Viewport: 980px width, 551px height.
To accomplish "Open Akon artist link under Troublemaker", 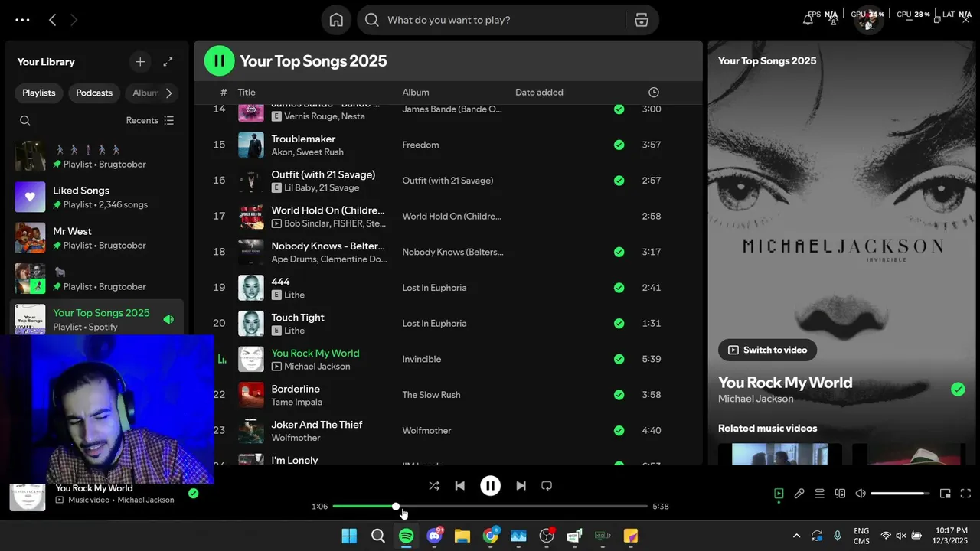I will (x=282, y=152).
